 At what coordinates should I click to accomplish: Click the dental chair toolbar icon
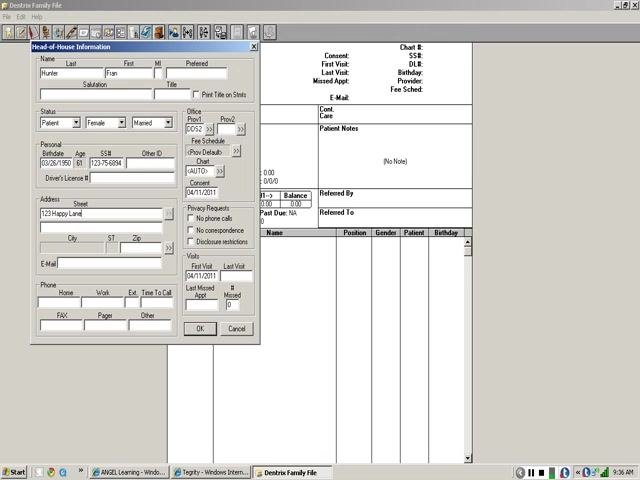(46, 32)
